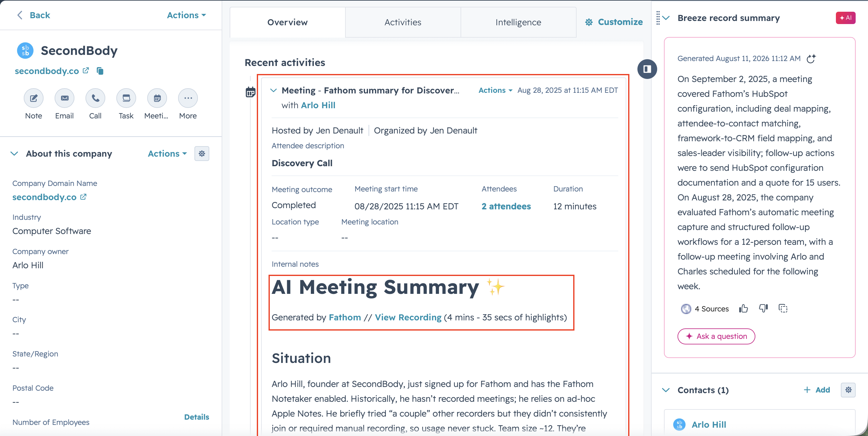The height and width of the screenshot is (436, 868).
Task: Click the meeting title Fathom summary for Discover
Action: point(370,90)
